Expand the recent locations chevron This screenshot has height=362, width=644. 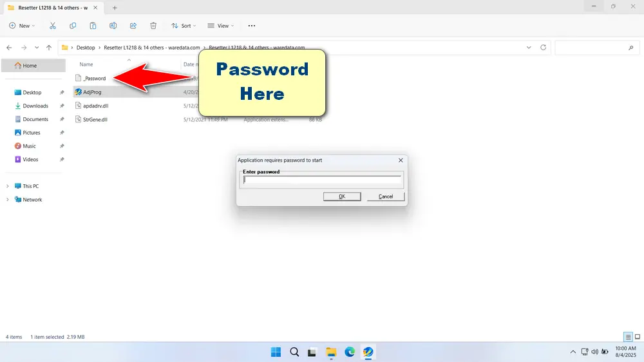[37, 48]
